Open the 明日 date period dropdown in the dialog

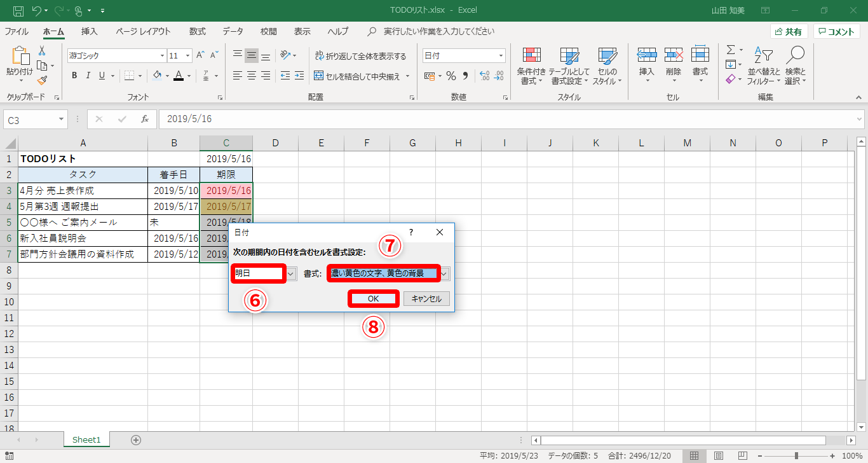point(291,273)
